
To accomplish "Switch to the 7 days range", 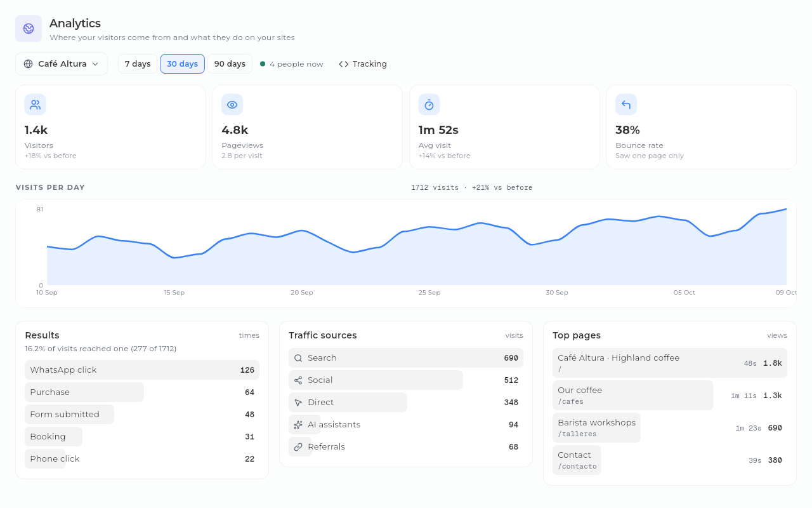I will [138, 64].
